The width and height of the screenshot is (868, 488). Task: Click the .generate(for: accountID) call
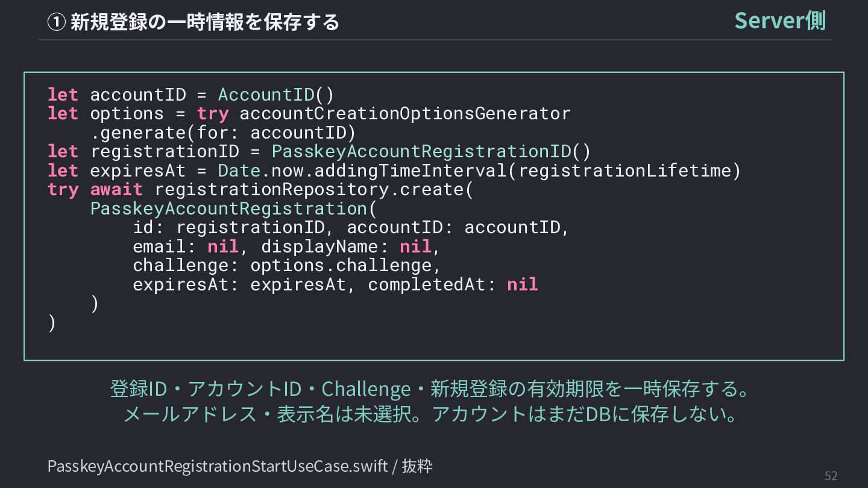coord(224,133)
